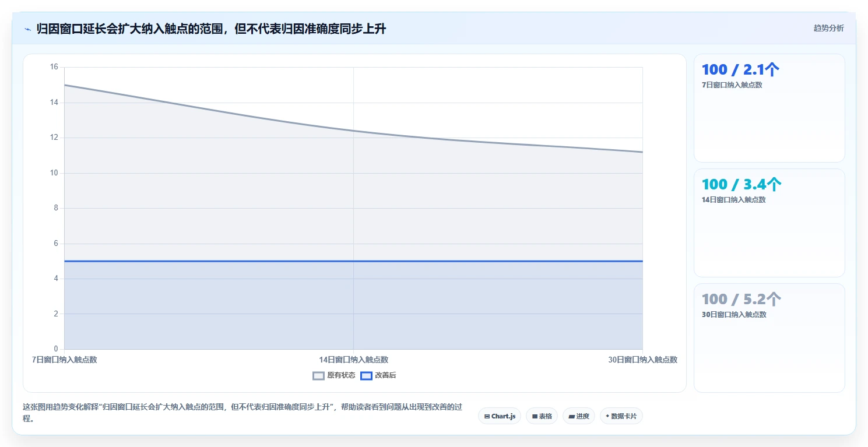Select the 数据卡片 tag chip
The width and height of the screenshot is (868, 447).
(x=621, y=416)
